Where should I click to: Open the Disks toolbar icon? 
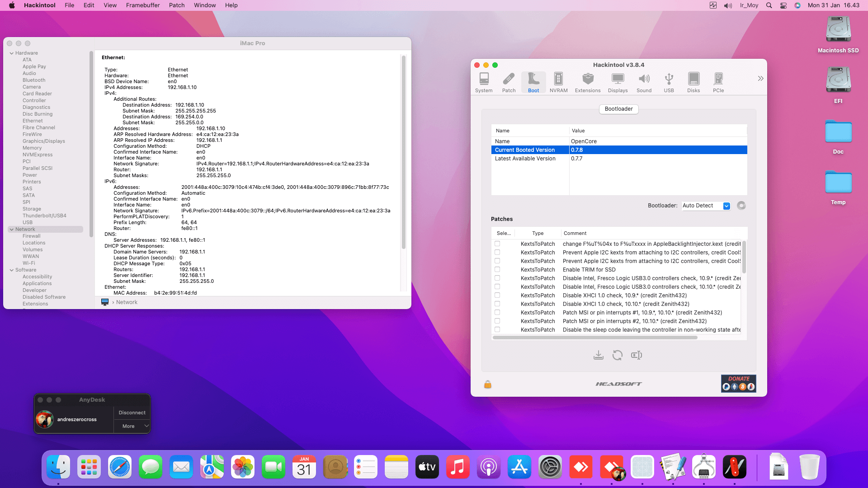[693, 82]
